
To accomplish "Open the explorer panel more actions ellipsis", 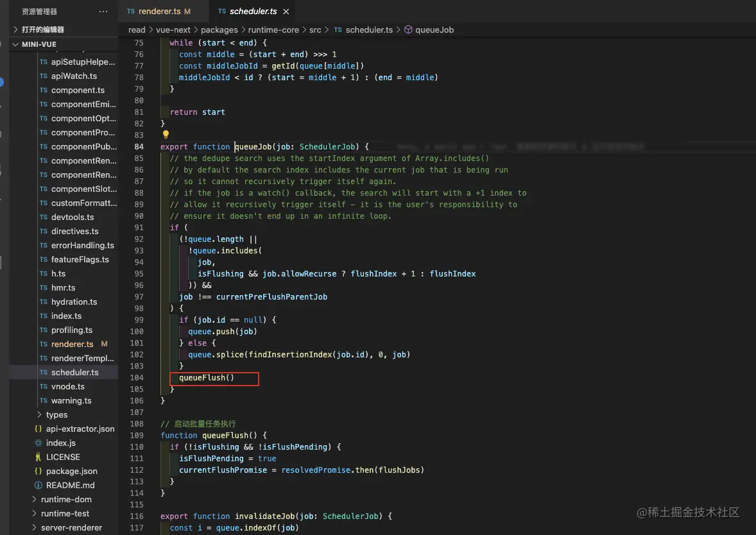I will pos(103,11).
